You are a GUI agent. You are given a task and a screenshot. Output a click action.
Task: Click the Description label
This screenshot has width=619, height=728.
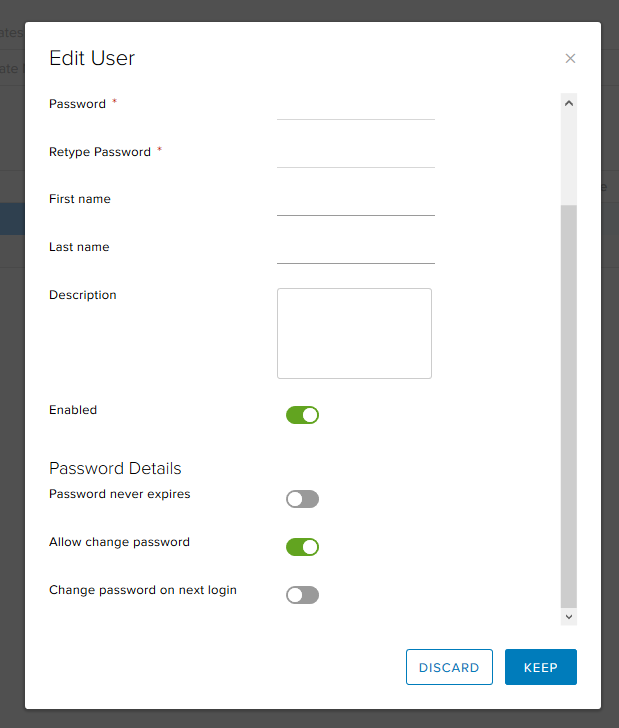coord(83,295)
